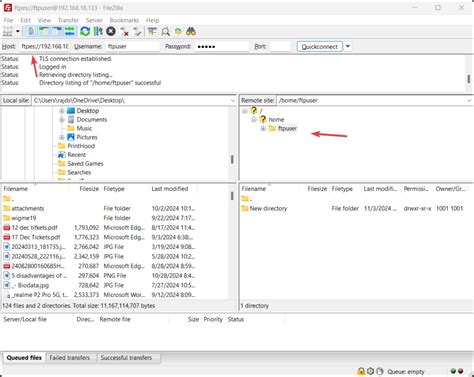
Task: Open the Local site path dropdown
Action: coord(232,101)
